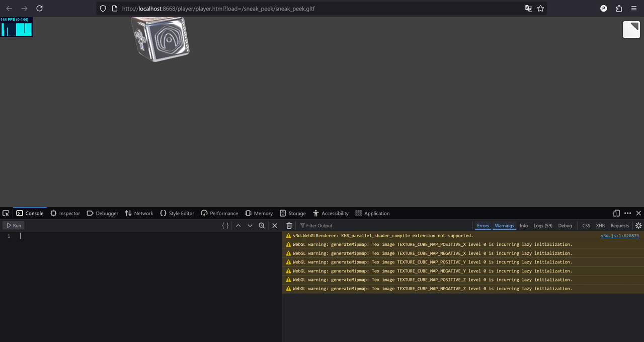Open the tracking protection shield
This screenshot has height=342, width=644.
pyautogui.click(x=103, y=9)
